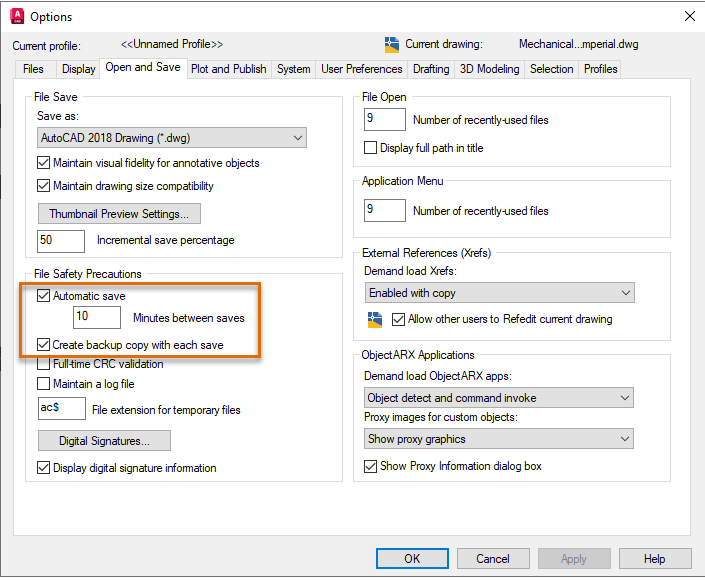The image size is (705, 580).
Task: Enable Maintain a log file option
Action: coord(44,383)
